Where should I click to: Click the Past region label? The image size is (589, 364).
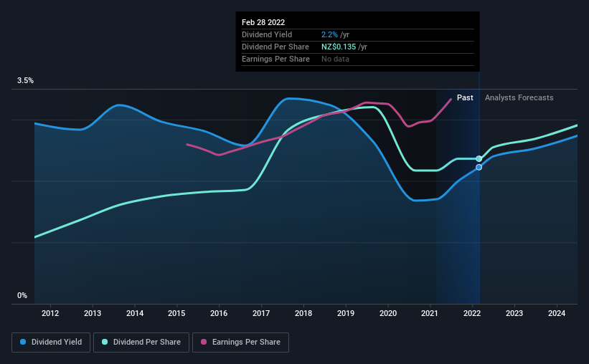(465, 97)
